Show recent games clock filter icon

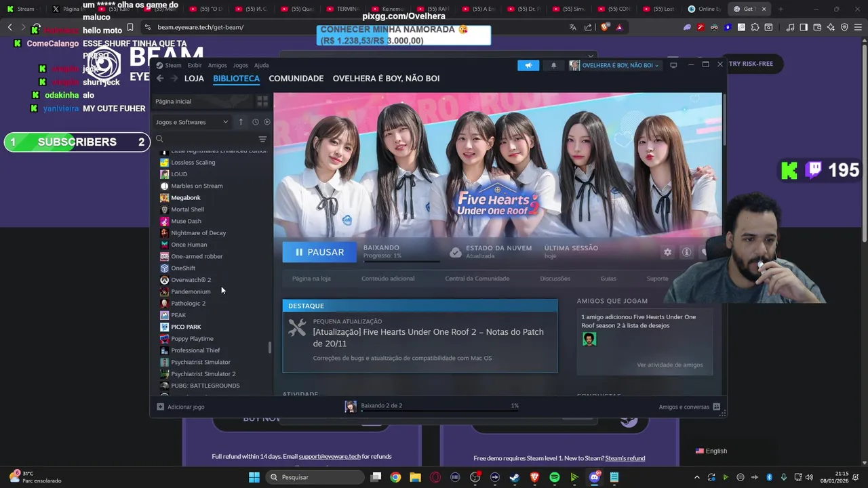pos(256,122)
